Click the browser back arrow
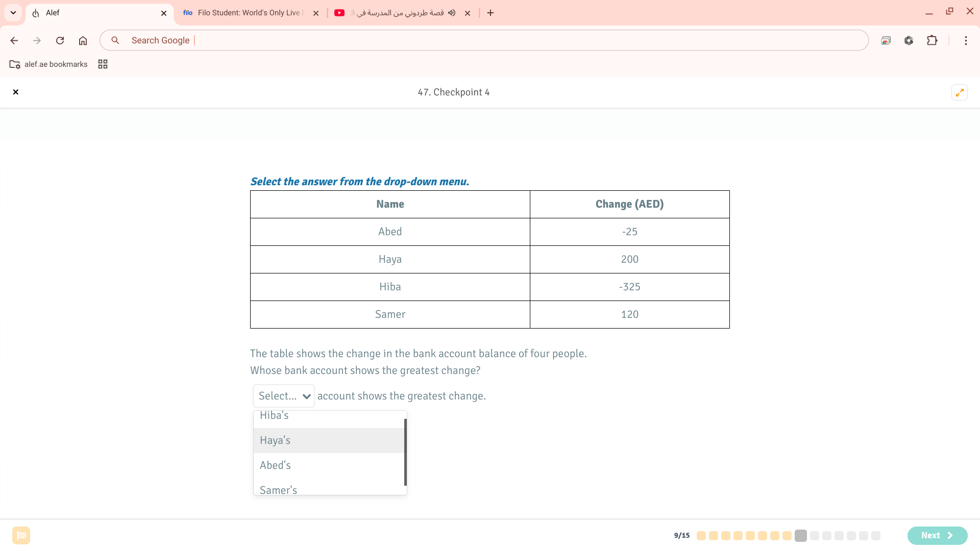 (14, 40)
